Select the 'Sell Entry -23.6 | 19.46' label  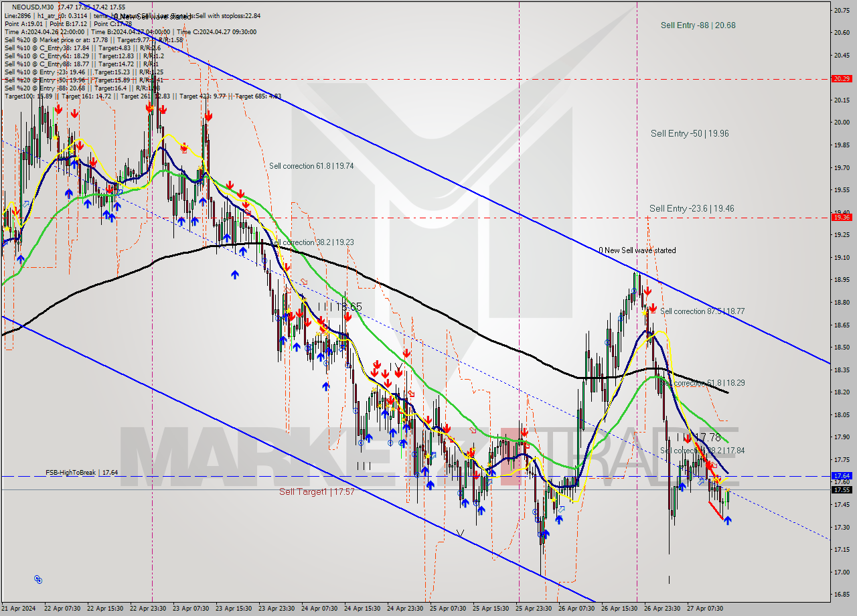coord(692,209)
